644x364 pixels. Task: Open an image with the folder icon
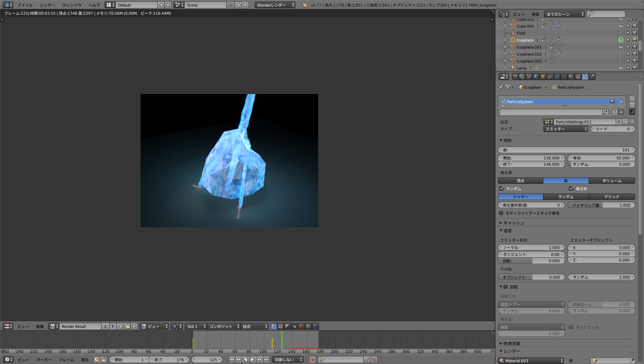128,326
